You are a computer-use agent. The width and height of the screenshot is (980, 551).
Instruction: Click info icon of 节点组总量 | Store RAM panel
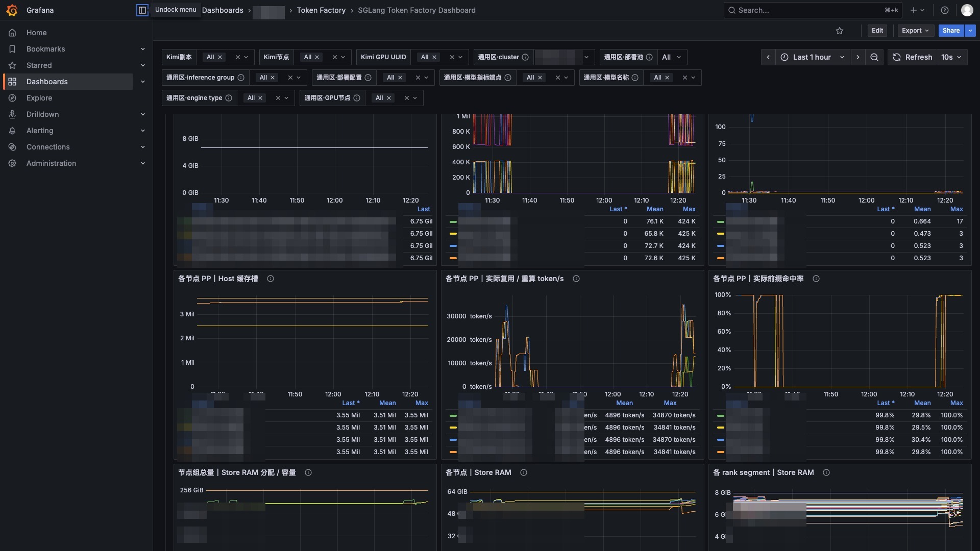coord(308,472)
